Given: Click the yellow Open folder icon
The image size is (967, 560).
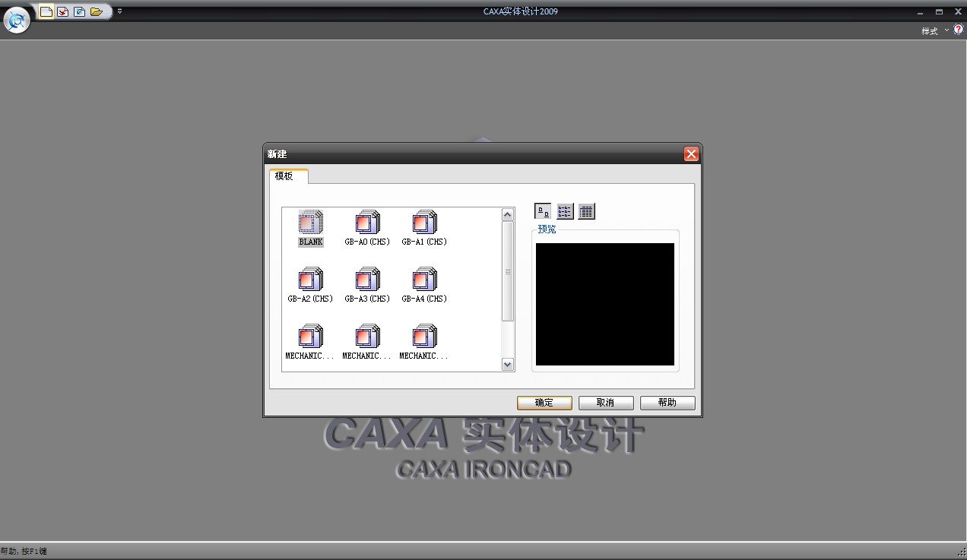Looking at the screenshot, I should tap(96, 11).
